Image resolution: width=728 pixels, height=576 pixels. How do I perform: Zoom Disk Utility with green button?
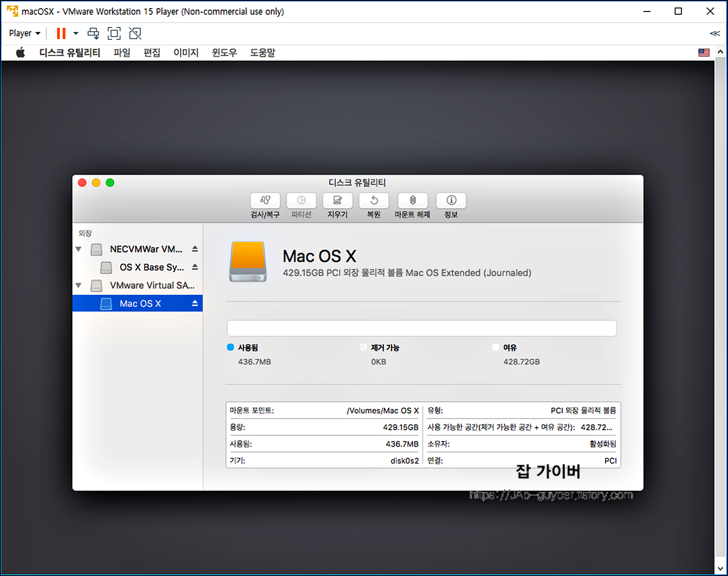point(110,183)
